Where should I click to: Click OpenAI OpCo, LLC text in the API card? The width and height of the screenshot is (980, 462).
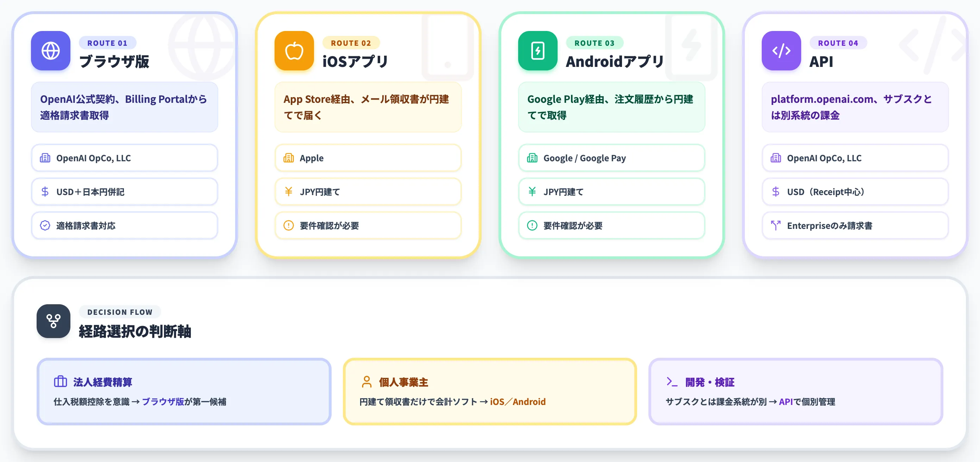click(x=824, y=158)
